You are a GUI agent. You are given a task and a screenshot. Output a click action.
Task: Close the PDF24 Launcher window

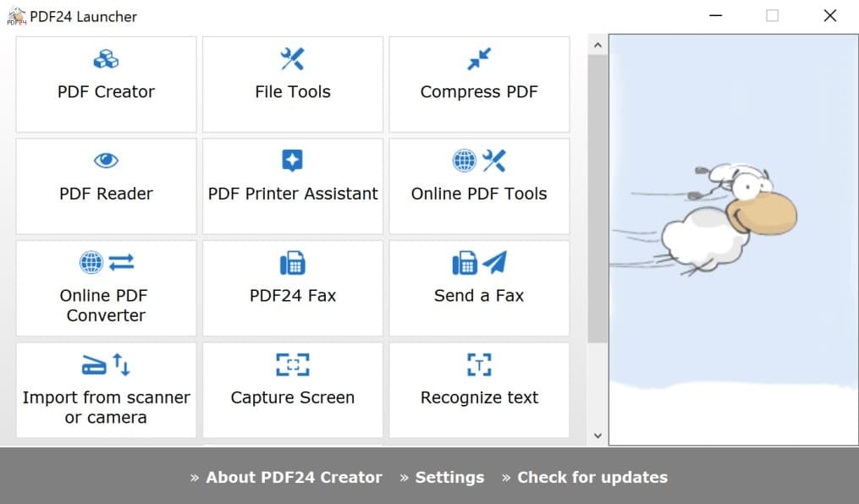(x=830, y=16)
